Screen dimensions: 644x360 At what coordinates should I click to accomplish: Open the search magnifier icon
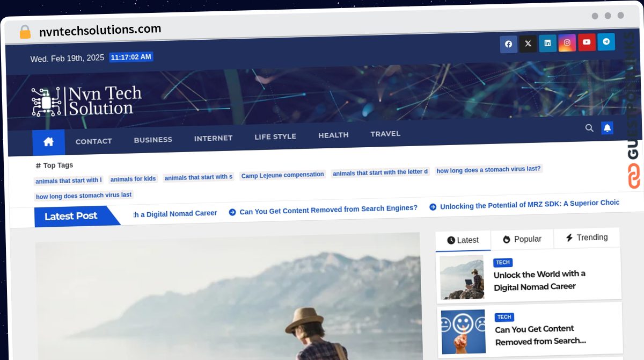[x=589, y=128]
